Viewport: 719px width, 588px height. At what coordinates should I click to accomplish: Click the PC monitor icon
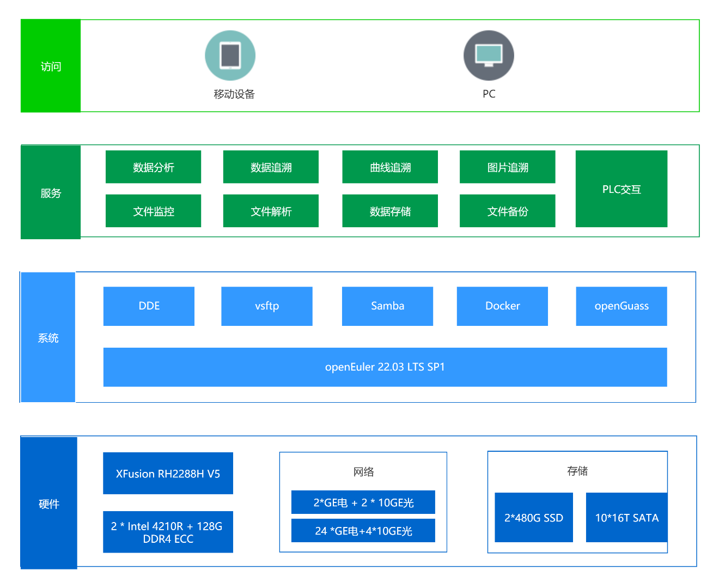click(x=489, y=56)
